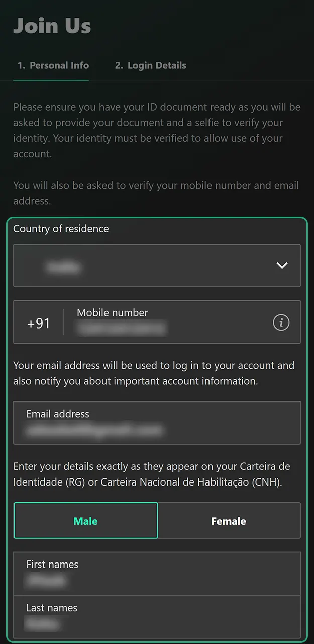Click the highlighted Male segment button
314x644 pixels.
(85, 521)
